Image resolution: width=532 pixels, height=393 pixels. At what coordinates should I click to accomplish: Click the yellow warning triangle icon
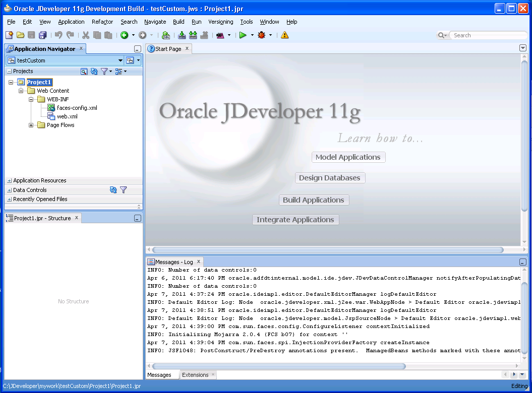click(x=285, y=35)
